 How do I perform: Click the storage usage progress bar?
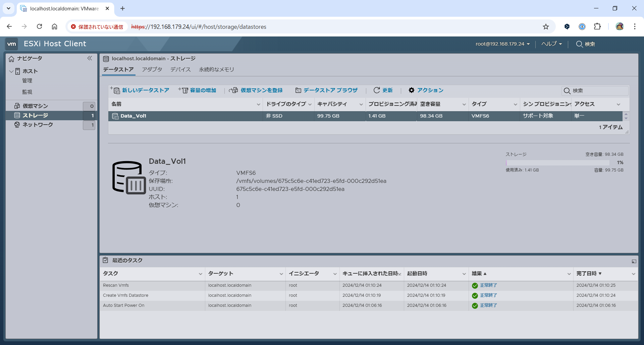pos(558,162)
